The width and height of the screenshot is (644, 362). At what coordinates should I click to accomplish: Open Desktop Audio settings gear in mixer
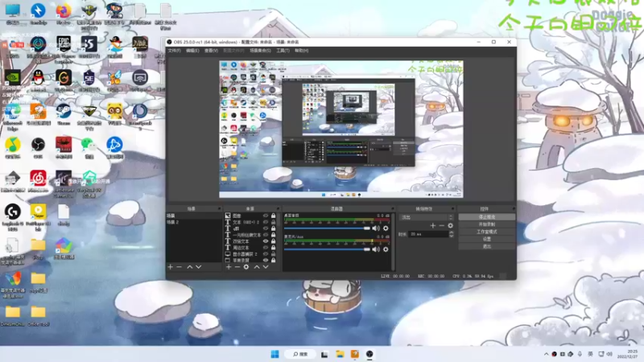point(386,228)
